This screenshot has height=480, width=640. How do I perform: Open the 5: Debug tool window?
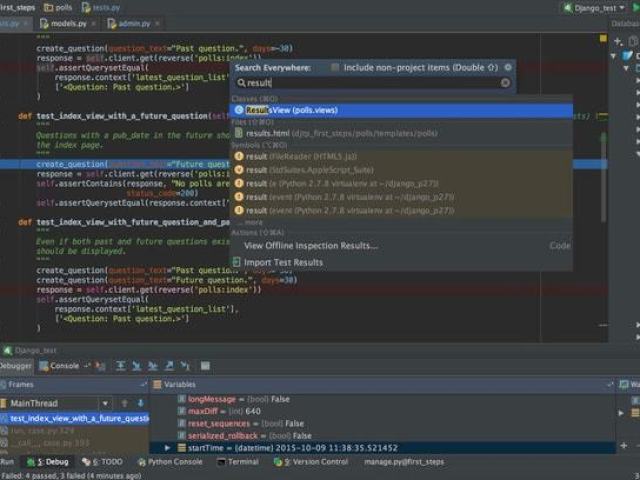(x=48, y=462)
